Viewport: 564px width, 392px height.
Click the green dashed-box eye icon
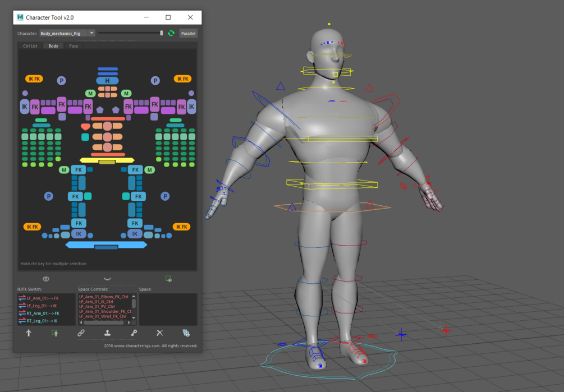coord(168,279)
